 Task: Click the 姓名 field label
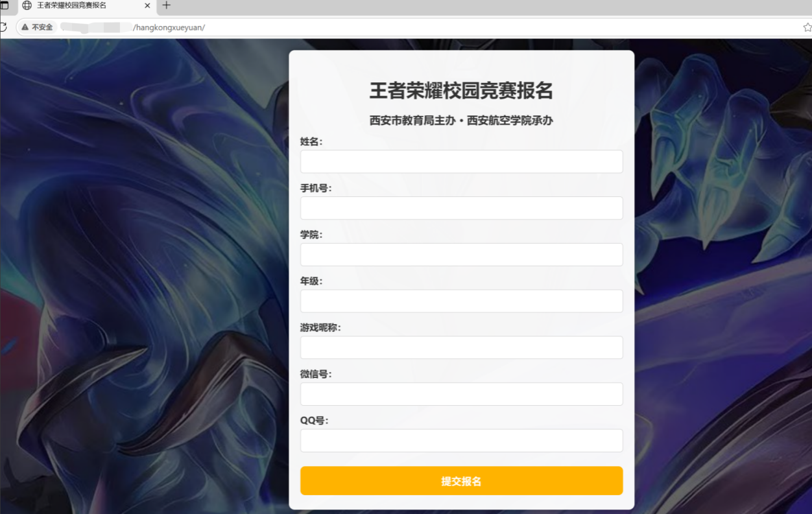(x=311, y=141)
